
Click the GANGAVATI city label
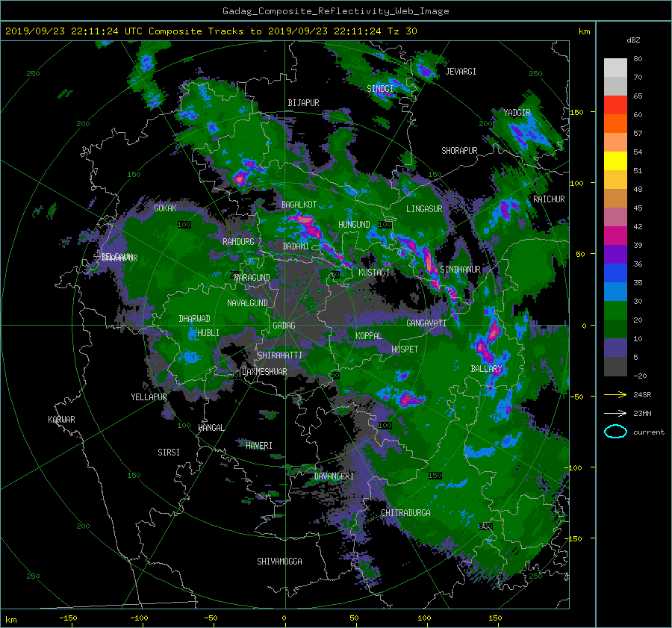[426, 323]
